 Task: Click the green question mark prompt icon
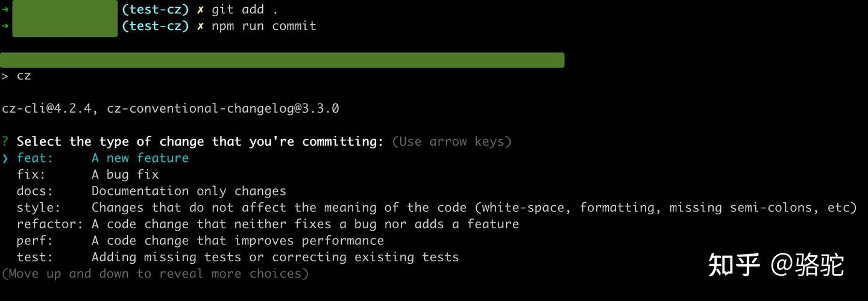click(5, 141)
